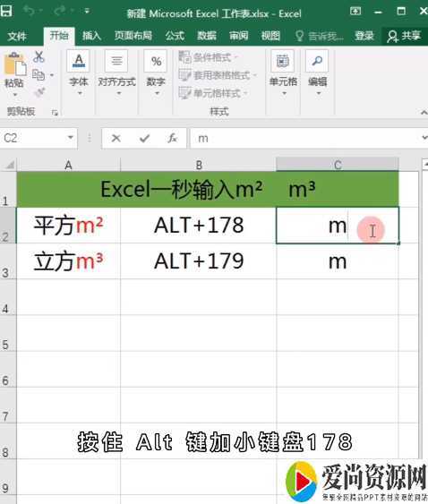This screenshot has width=428, height=504.
Task: Switch to the 插入 tab
Action: 92,35
